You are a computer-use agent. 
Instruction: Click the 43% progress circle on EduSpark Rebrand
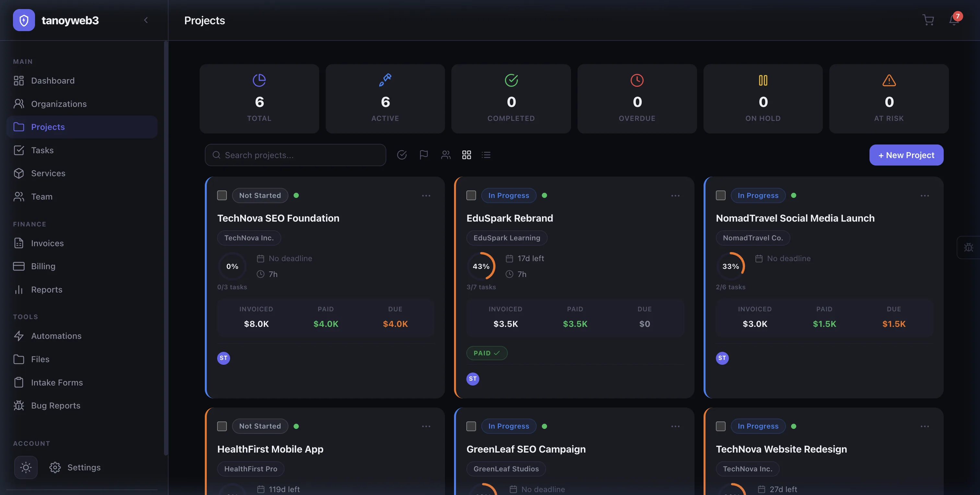pyautogui.click(x=481, y=267)
